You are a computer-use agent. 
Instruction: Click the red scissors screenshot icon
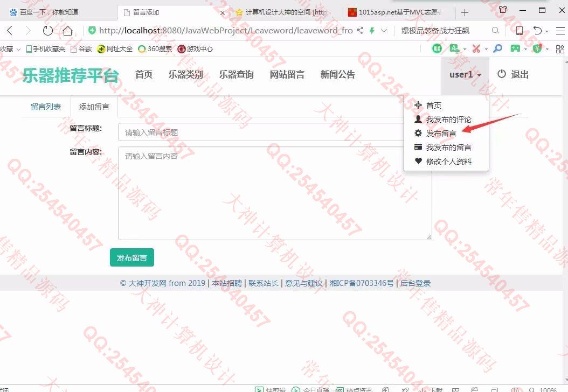point(476,48)
